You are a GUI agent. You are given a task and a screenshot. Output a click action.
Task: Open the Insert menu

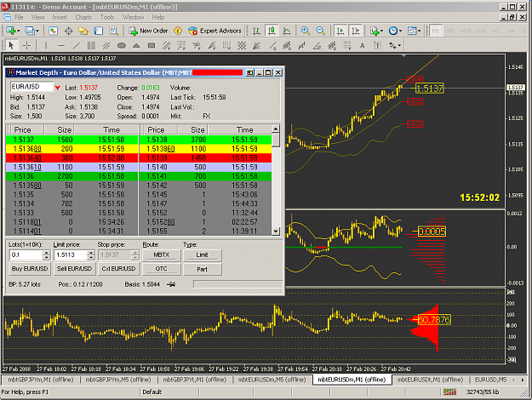point(60,17)
